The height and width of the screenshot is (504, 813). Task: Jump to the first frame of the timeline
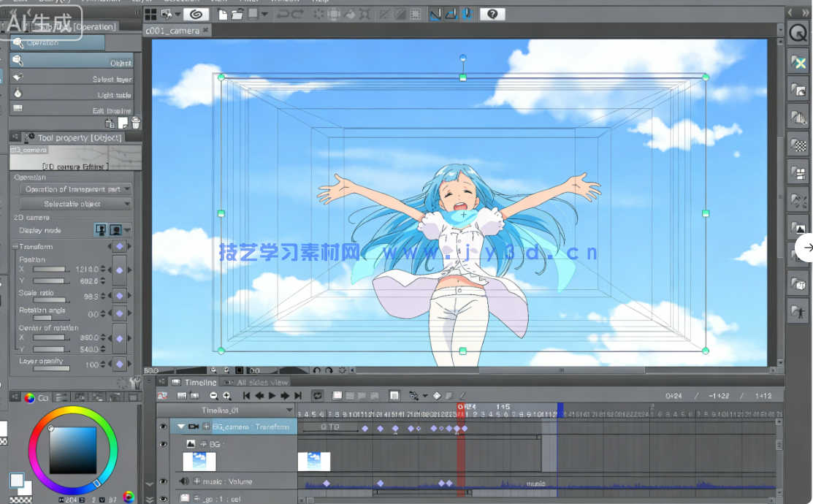246,396
